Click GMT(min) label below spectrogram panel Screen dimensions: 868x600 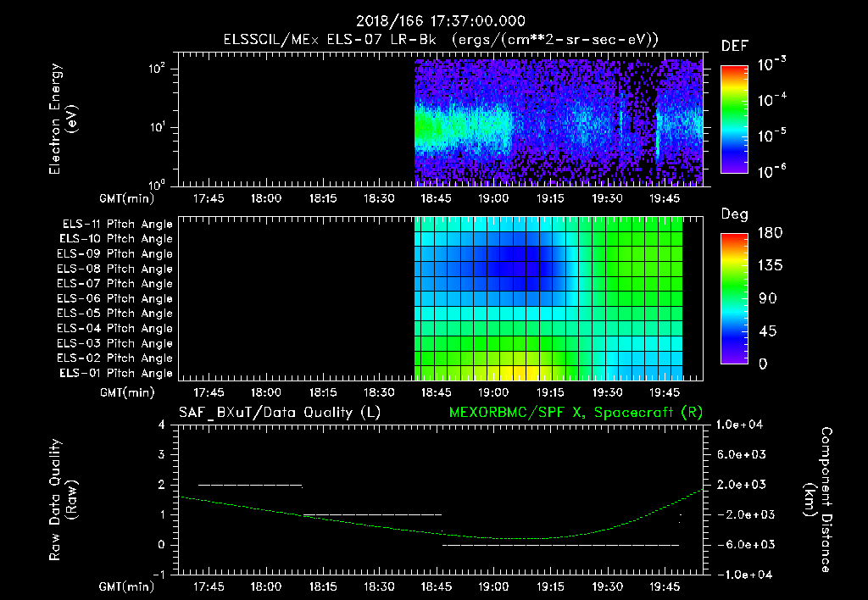point(127,198)
